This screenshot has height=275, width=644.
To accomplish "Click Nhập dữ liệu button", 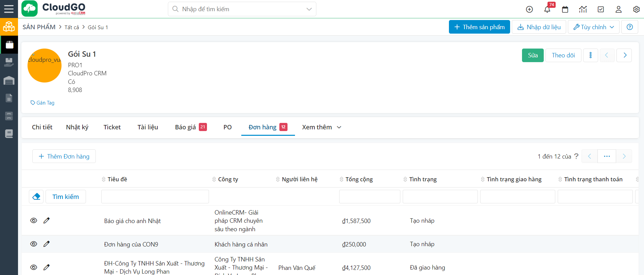I will click(x=539, y=27).
